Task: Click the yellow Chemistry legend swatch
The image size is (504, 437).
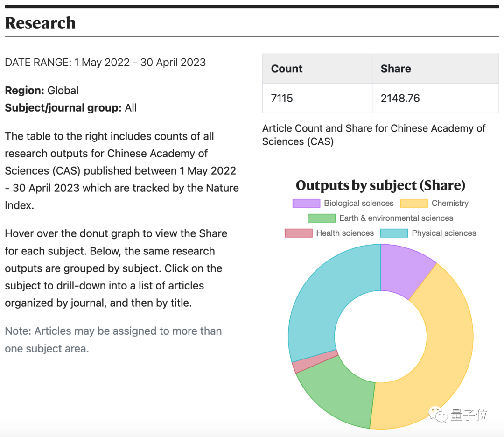Action: pos(414,204)
